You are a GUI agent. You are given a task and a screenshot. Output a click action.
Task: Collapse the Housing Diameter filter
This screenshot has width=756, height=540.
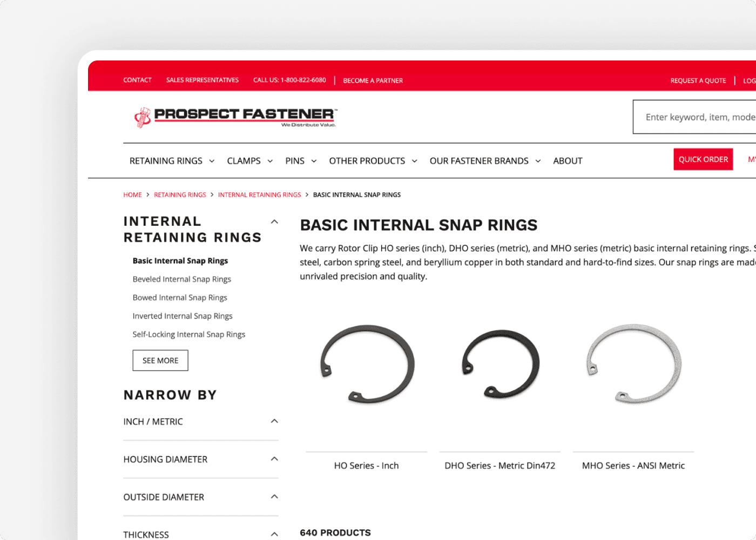[x=274, y=459]
